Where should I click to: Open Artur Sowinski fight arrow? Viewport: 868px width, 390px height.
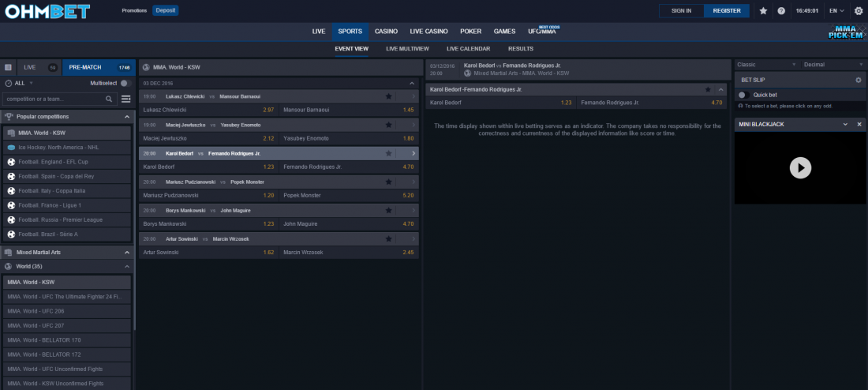tap(413, 238)
